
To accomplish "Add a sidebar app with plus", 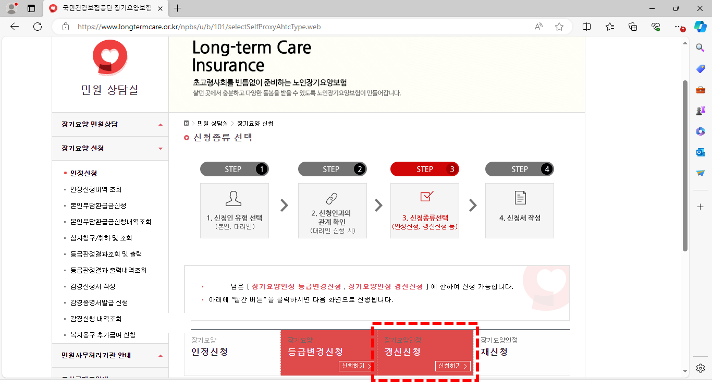I will (700, 207).
